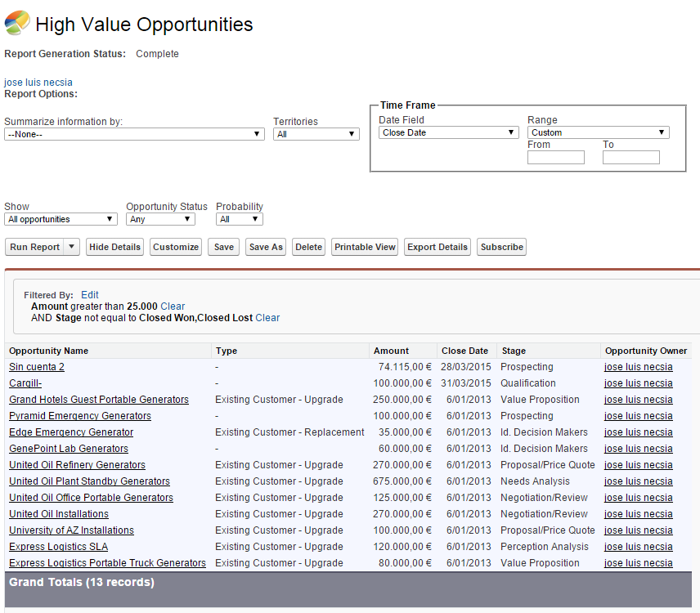Open the Probability dropdown

239,219
